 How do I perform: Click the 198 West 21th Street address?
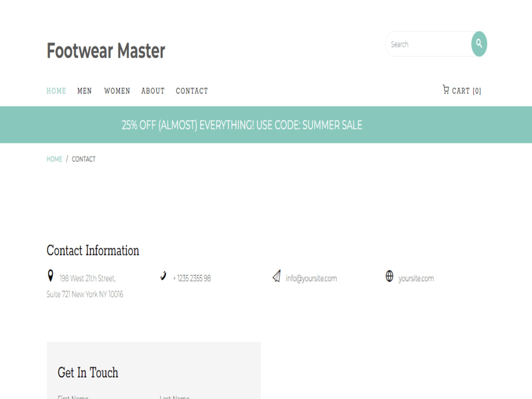(x=88, y=279)
